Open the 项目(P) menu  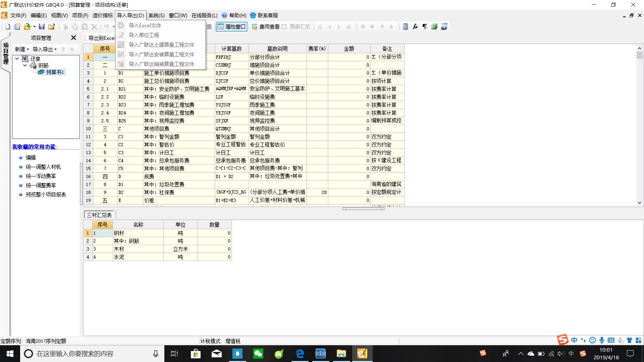[x=80, y=15]
